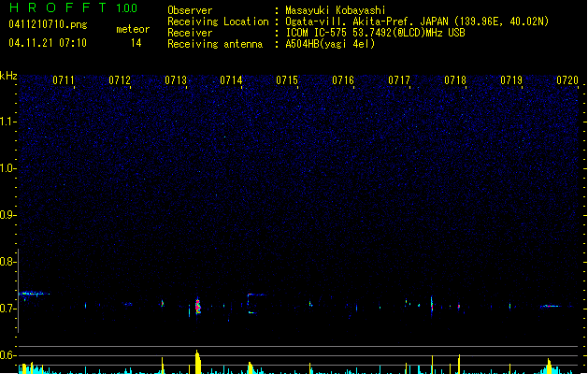
Task: Click the 0.9 kHz axis label
Action: 7,215
